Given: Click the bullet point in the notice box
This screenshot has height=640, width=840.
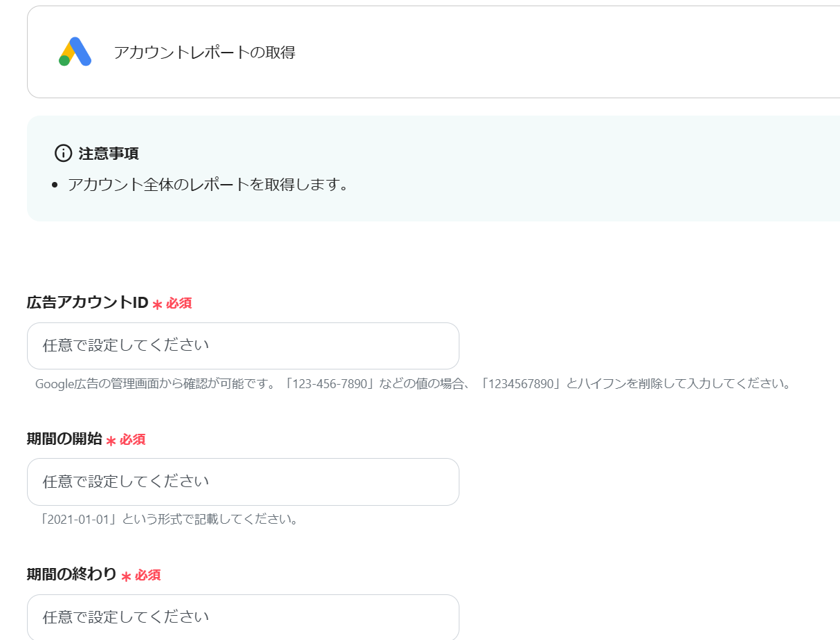Looking at the screenshot, I should [x=55, y=185].
